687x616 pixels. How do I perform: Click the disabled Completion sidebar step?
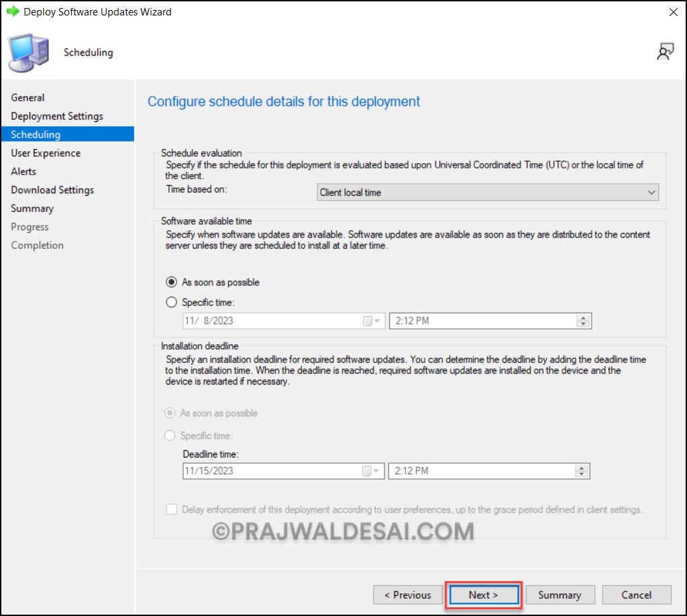(38, 246)
